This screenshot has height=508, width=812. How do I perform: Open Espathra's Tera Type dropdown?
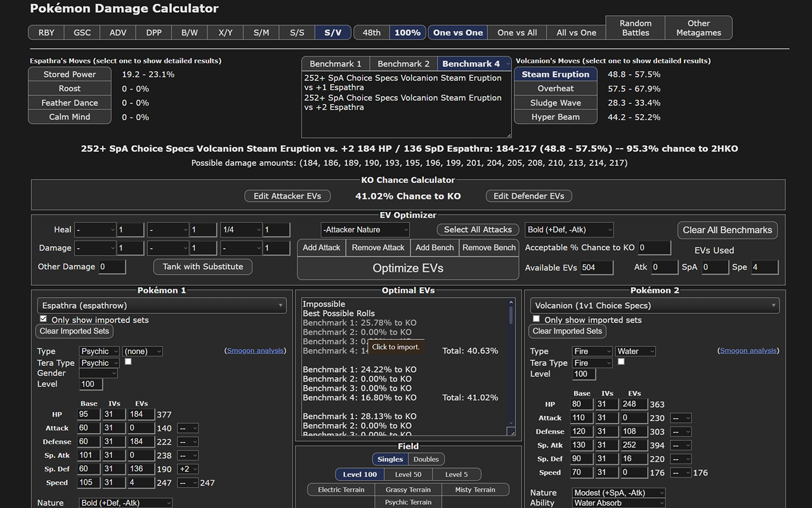tap(100, 363)
